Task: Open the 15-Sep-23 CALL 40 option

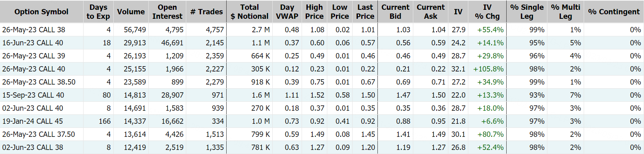Action: 33,95
